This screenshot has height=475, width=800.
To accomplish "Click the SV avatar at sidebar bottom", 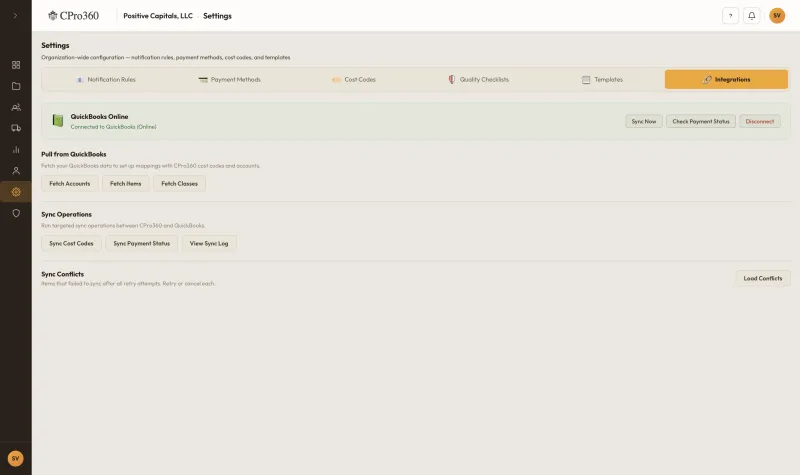I will pos(15,458).
